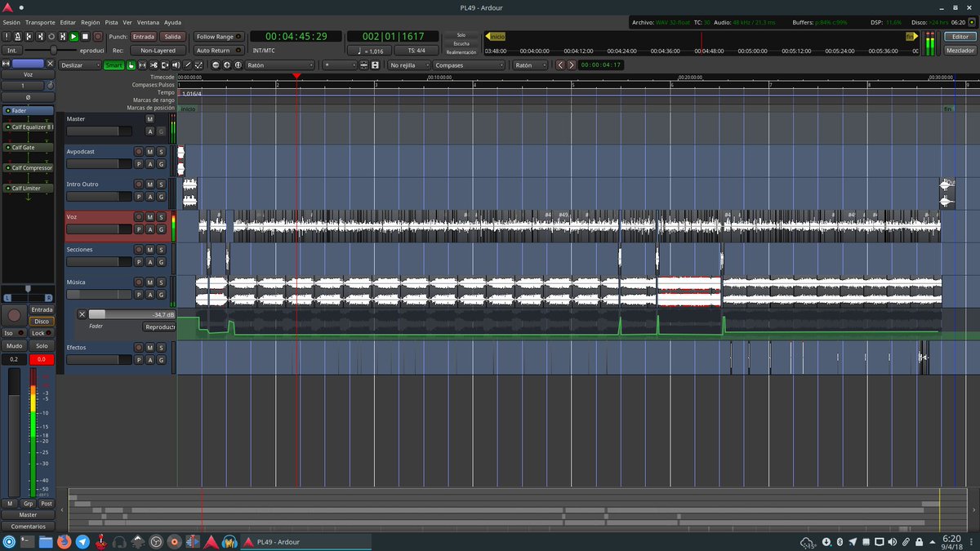Toggle Follow Range option

(219, 37)
